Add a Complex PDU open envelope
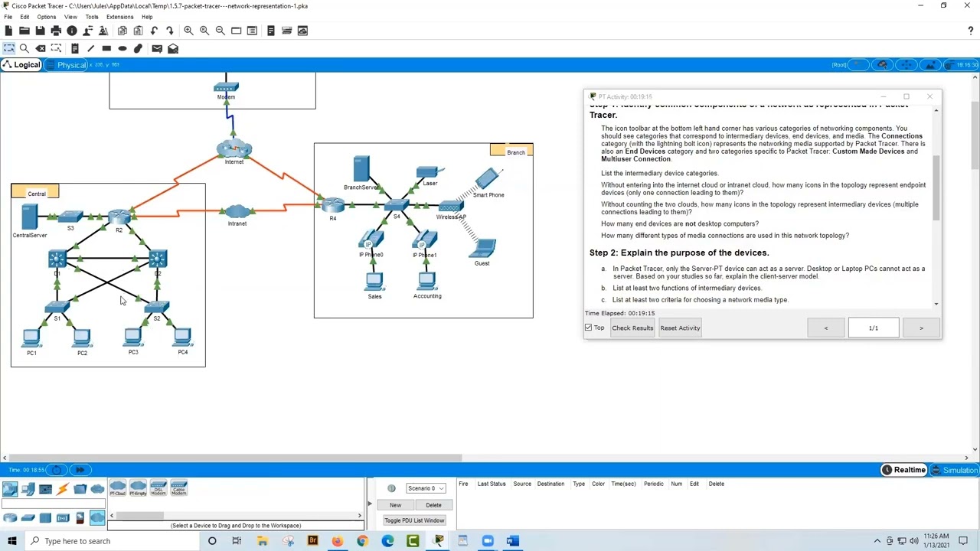 click(x=173, y=48)
